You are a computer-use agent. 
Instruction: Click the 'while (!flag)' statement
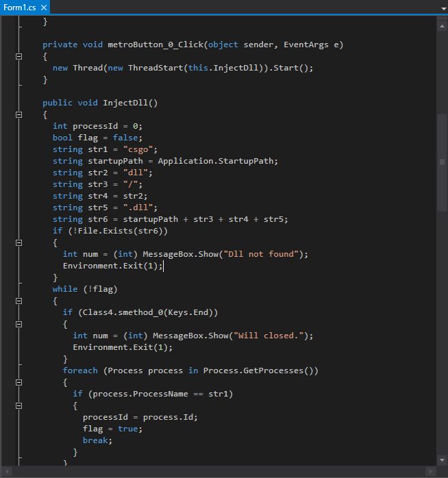(85, 289)
